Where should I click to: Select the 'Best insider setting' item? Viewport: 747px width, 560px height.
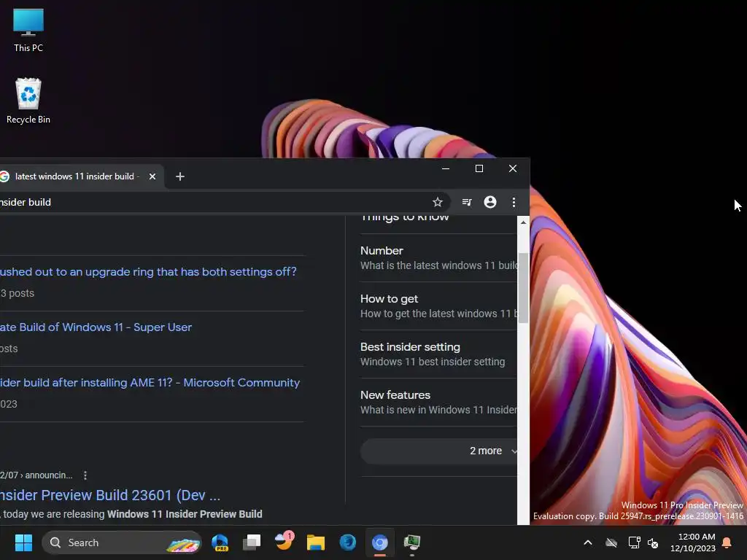tap(438, 354)
